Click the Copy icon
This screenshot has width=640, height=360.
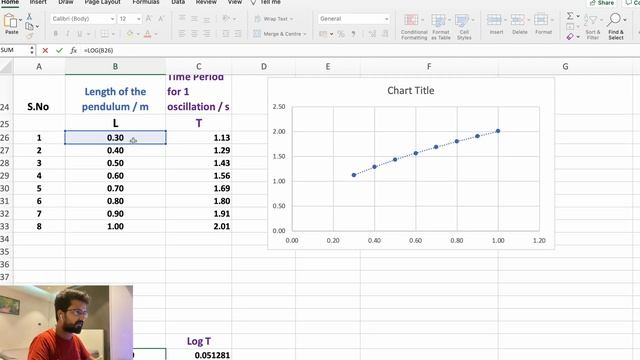tap(29, 27)
